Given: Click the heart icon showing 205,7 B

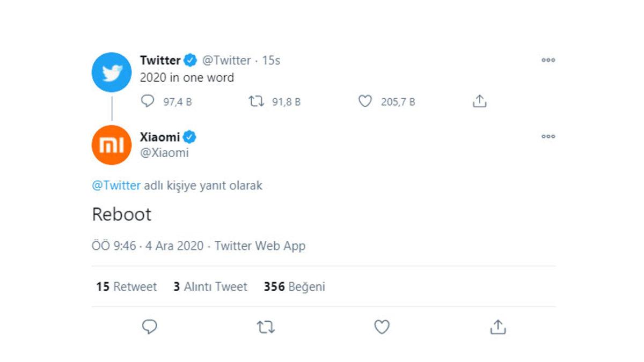Looking at the screenshot, I should (x=366, y=101).
